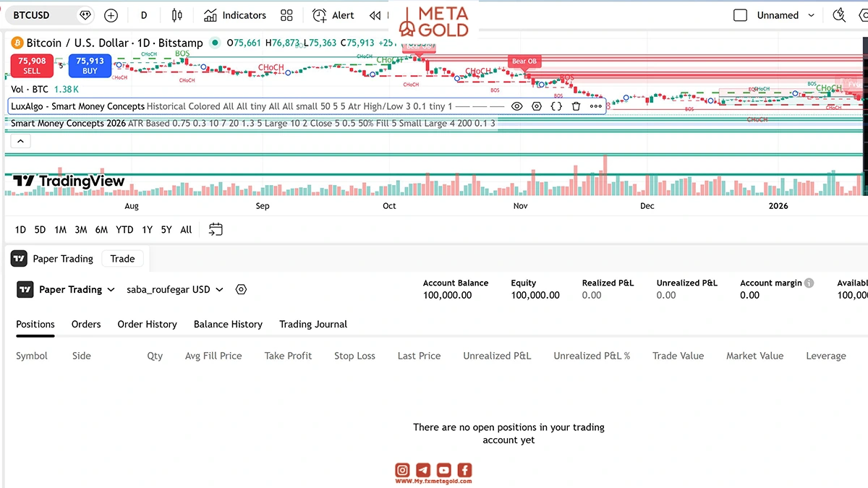Image resolution: width=868 pixels, height=488 pixels.
Task: Click the Bear OB label on chart
Action: (x=524, y=61)
